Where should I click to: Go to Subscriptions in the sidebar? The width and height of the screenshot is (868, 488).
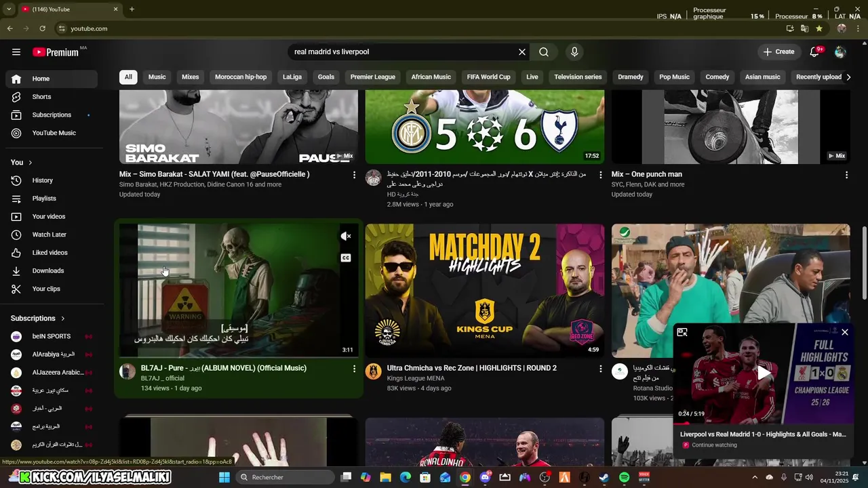52,115
